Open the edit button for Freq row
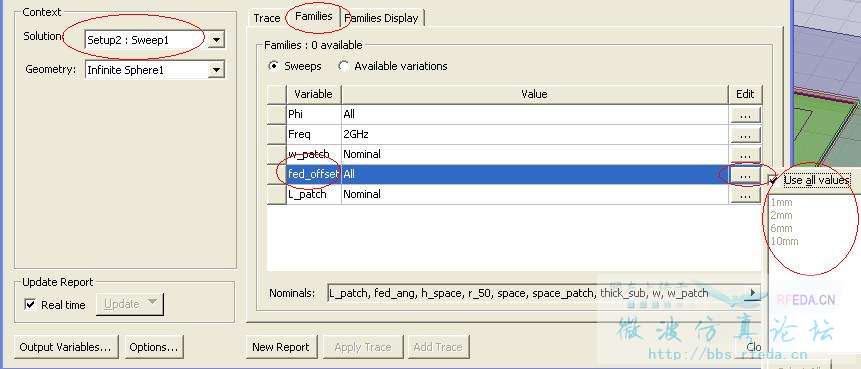 [745, 135]
